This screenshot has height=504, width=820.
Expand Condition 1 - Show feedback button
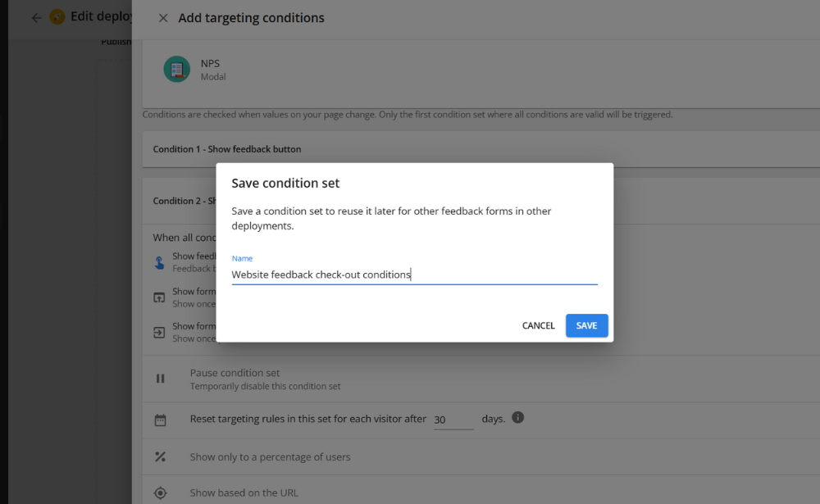[x=226, y=149]
